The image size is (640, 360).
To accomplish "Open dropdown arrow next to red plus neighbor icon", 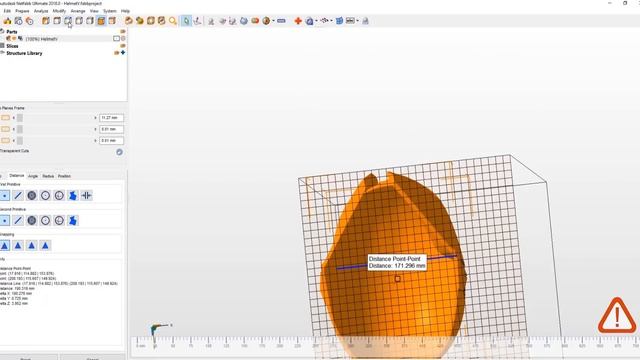I will coord(316,21).
